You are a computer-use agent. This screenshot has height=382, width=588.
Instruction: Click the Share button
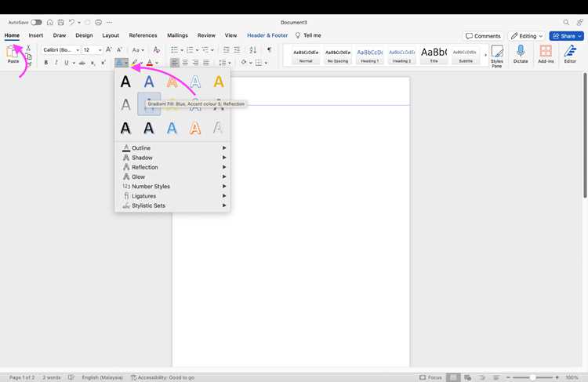click(566, 36)
